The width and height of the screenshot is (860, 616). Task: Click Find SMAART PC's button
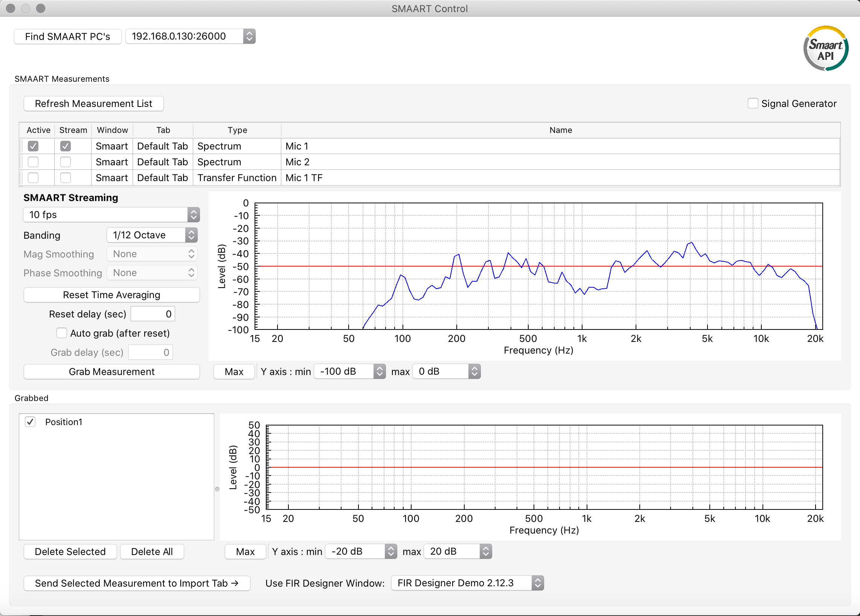point(67,37)
